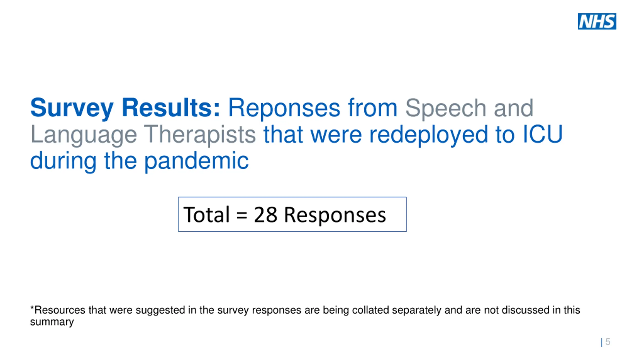Screen dimensions: 644x362
Task: Click the gray word 'Therapists'
Action: point(200,134)
